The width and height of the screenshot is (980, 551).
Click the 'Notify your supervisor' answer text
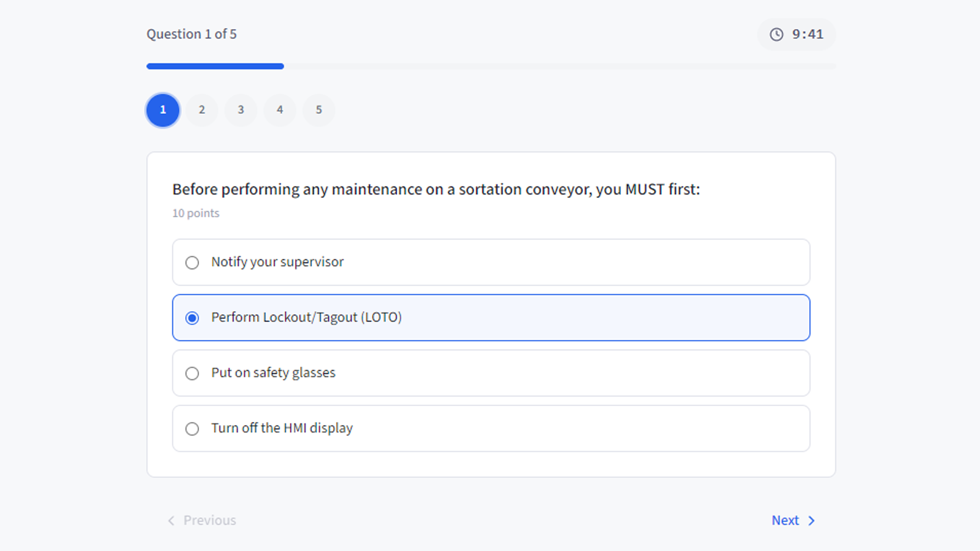(x=277, y=262)
